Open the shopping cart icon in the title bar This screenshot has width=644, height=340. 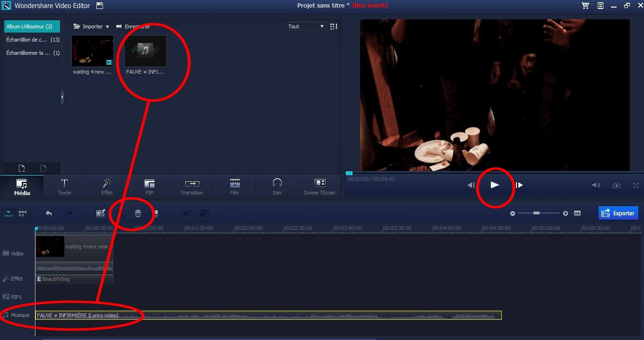[585, 6]
